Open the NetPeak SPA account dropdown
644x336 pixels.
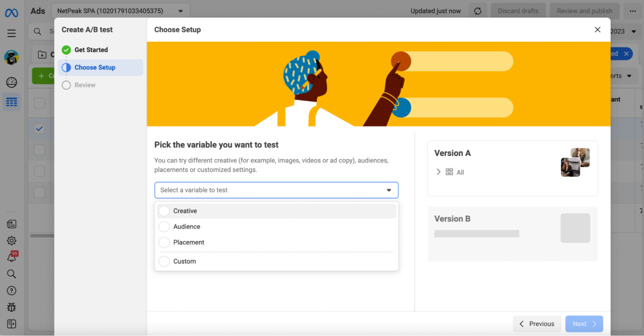[121, 11]
